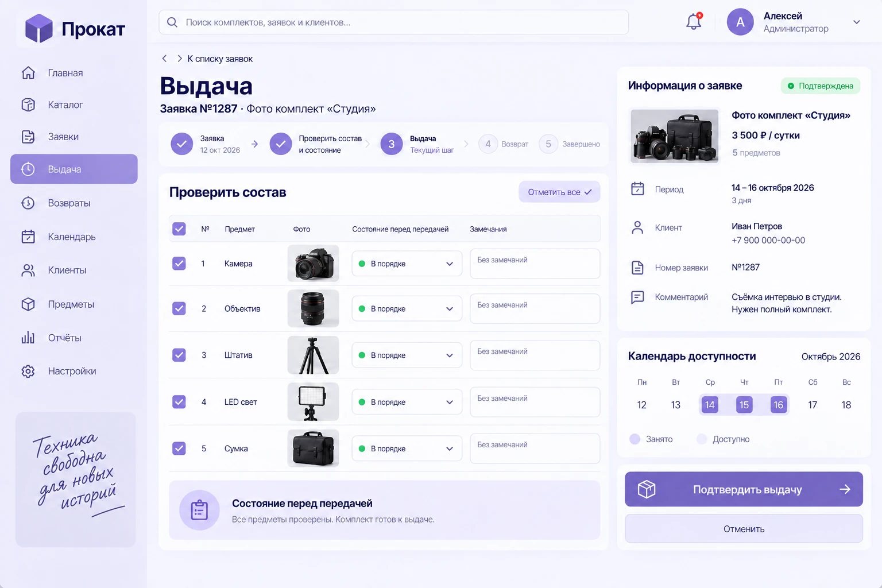Click step 4 Возврат circle
Image resolution: width=882 pixels, height=588 pixels.
pyautogui.click(x=488, y=144)
